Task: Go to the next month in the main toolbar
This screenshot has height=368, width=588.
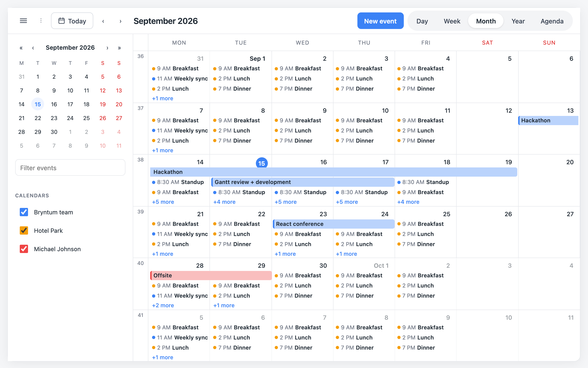Action: 121,21
